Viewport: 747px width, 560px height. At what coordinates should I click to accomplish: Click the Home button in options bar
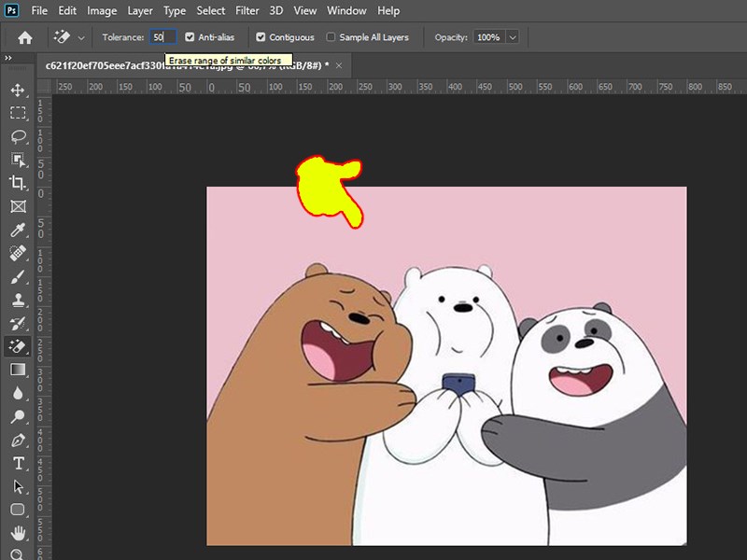tap(25, 37)
